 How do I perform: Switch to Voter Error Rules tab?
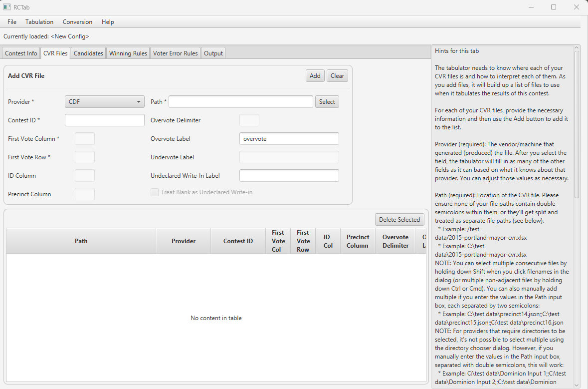pyautogui.click(x=175, y=53)
